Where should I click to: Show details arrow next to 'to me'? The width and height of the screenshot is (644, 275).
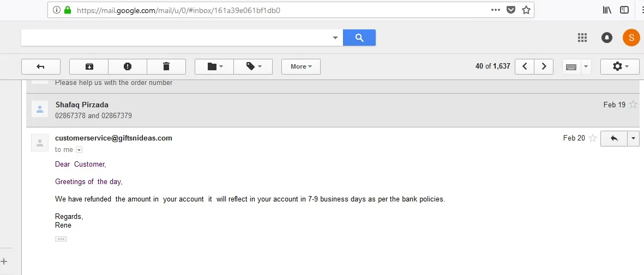(x=79, y=150)
